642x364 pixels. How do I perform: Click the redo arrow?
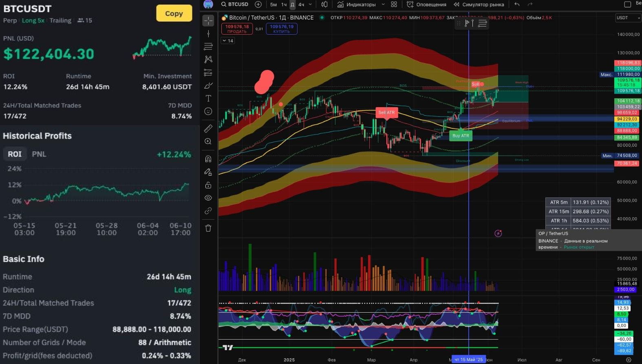[530, 4]
